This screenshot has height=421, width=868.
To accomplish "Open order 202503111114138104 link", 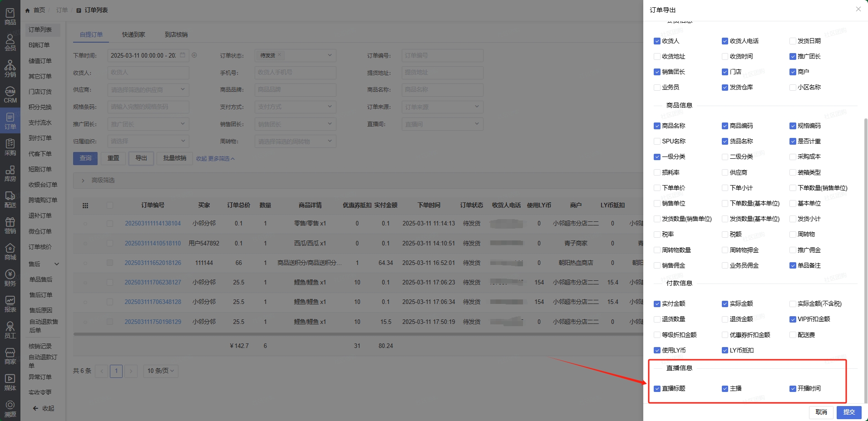I will coord(153,224).
